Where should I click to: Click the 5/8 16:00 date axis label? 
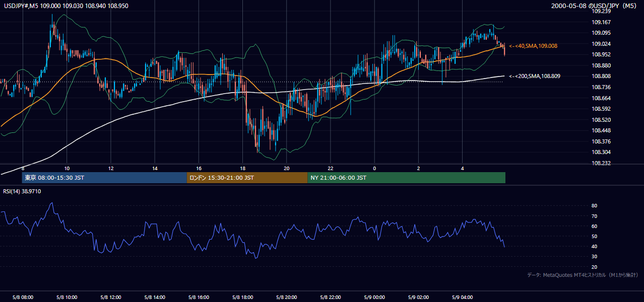[x=199, y=297]
